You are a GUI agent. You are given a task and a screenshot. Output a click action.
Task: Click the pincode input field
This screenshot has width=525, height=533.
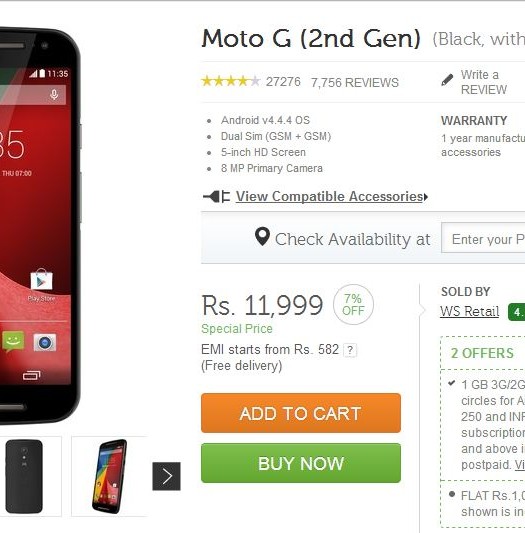pos(483,238)
